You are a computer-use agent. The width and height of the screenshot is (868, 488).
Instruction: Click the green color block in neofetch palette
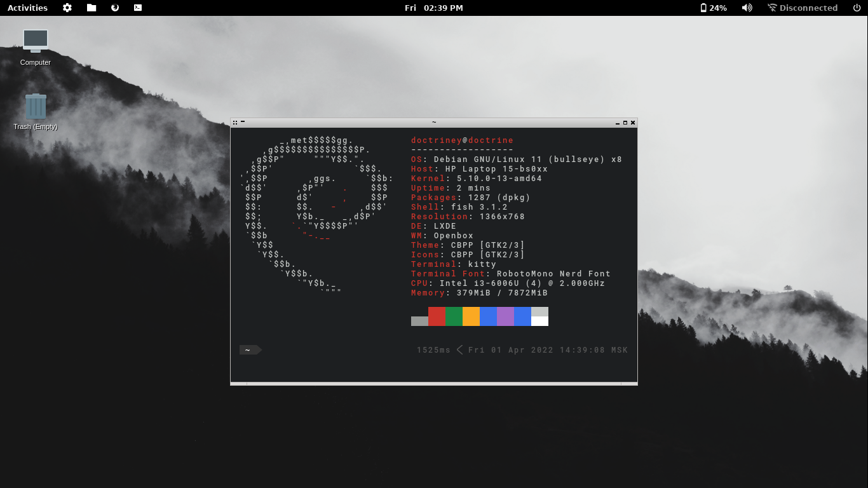454,316
